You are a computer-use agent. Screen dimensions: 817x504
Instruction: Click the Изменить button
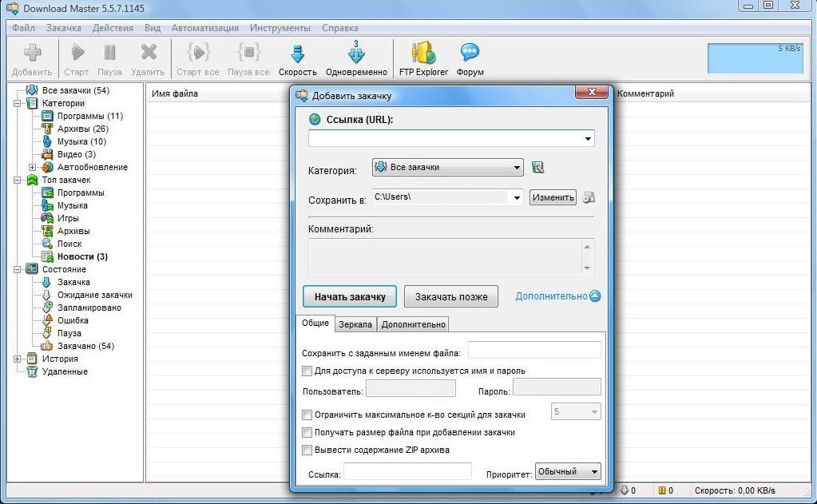(x=553, y=197)
